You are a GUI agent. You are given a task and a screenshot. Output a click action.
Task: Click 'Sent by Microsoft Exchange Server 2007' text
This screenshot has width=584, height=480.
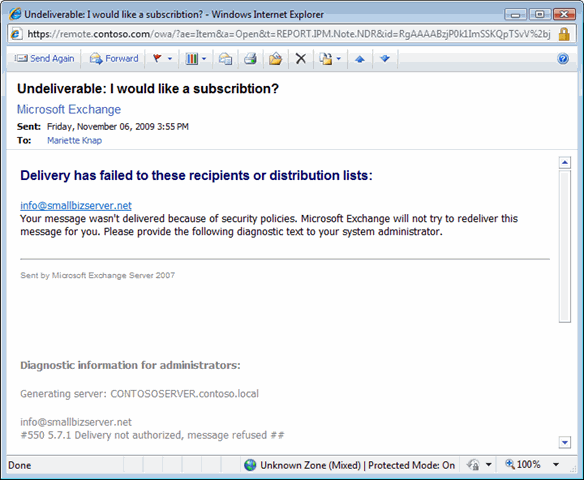point(98,276)
